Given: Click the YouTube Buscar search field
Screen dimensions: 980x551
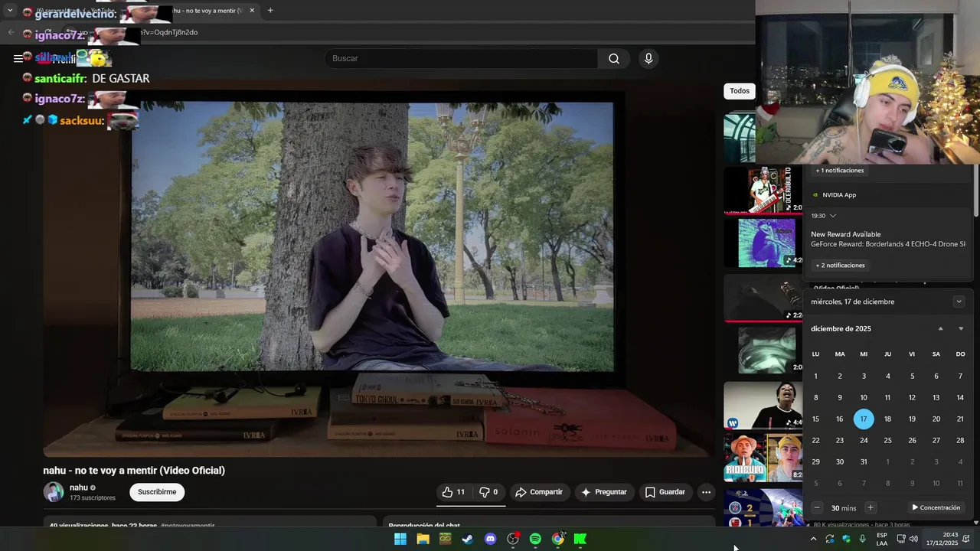Looking at the screenshot, I should pyautogui.click(x=462, y=59).
